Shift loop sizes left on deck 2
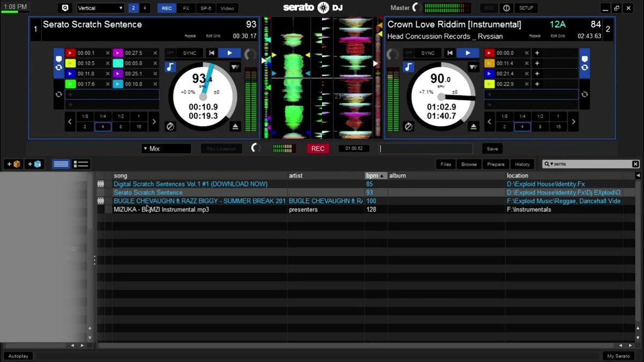Screen dimensions: 644x362 click(x=489, y=122)
